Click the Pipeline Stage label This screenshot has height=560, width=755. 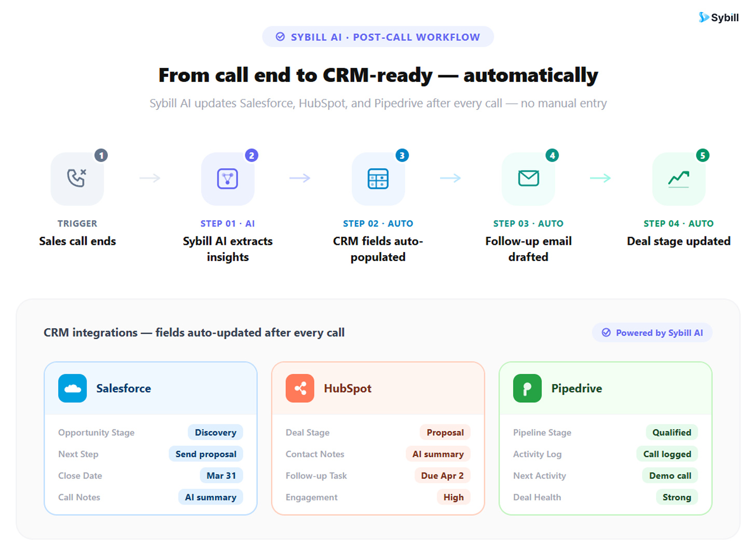tap(542, 432)
